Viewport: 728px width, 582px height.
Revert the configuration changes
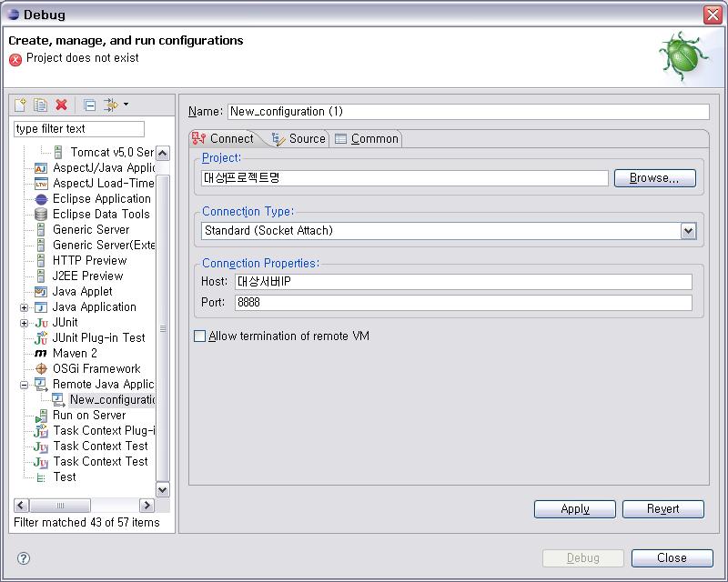coord(663,509)
